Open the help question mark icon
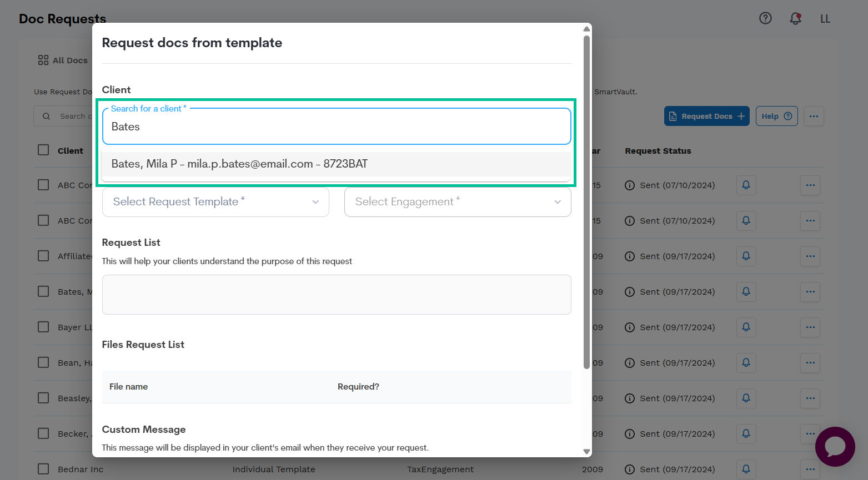Screen dimensions: 868x480 pyautogui.click(x=765, y=18)
